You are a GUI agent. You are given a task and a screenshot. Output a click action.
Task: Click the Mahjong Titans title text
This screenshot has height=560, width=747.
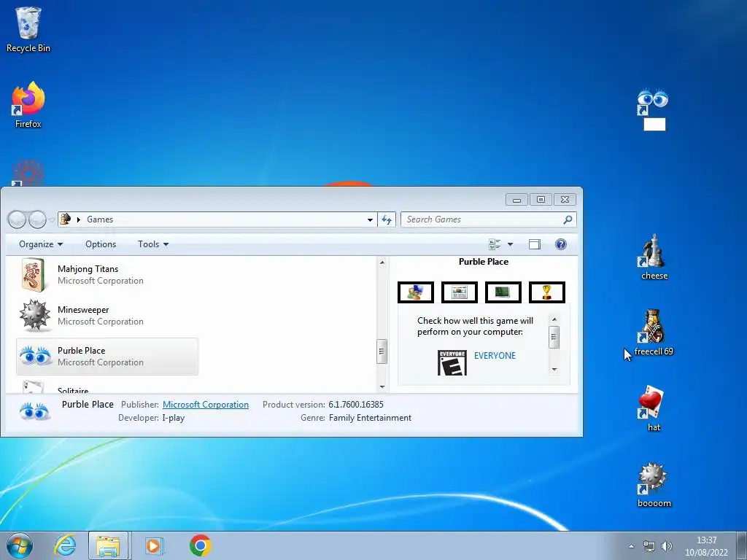88,269
